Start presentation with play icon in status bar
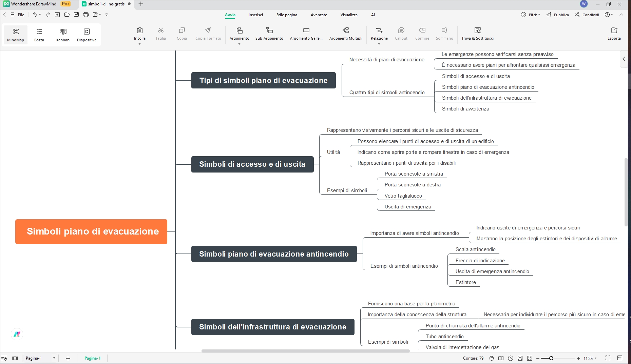This screenshot has width=631, height=364. pyautogui.click(x=511, y=358)
